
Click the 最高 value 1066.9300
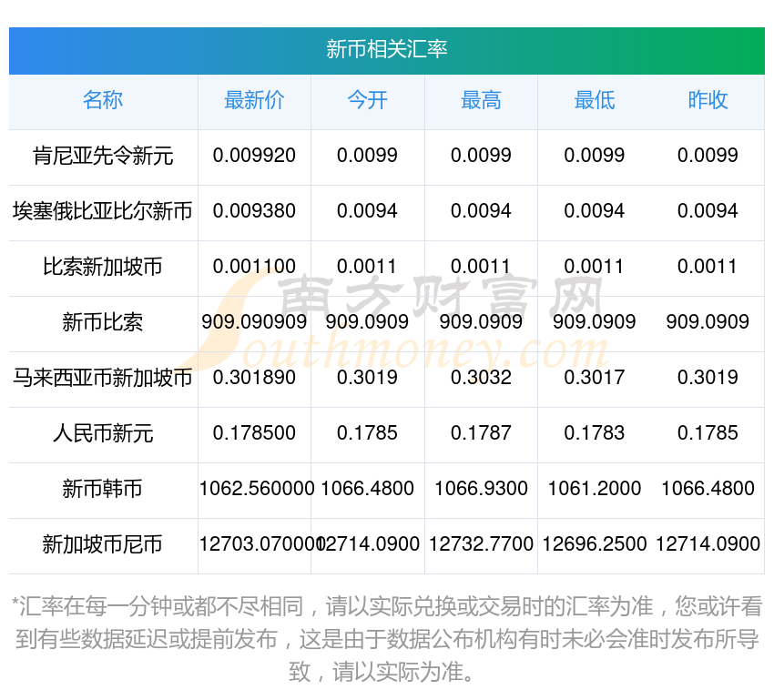(x=481, y=489)
